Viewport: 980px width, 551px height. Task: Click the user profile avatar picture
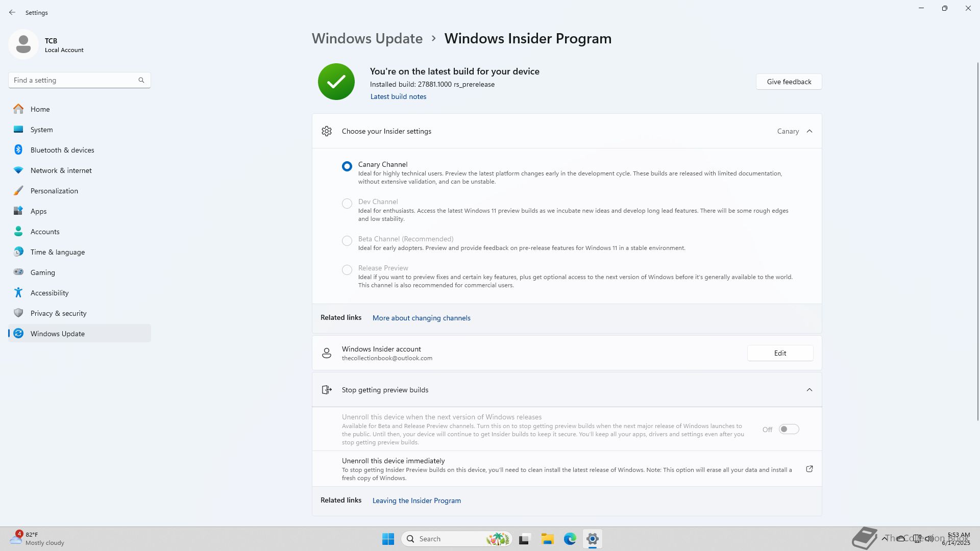[x=23, y=44]
